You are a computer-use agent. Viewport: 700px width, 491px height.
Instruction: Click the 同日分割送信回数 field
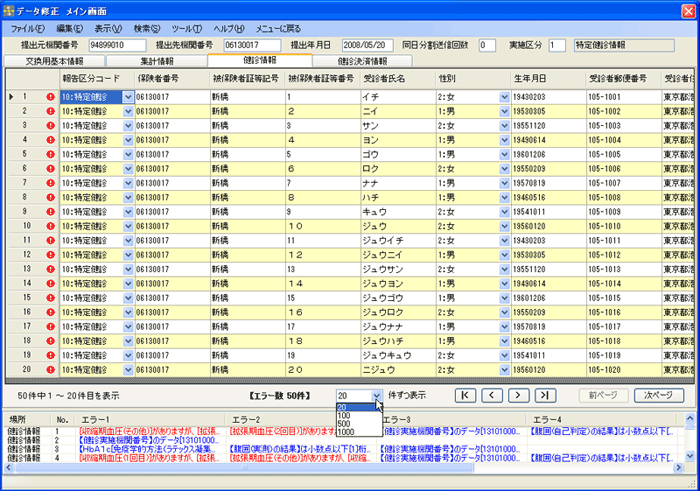pos(487,45)
